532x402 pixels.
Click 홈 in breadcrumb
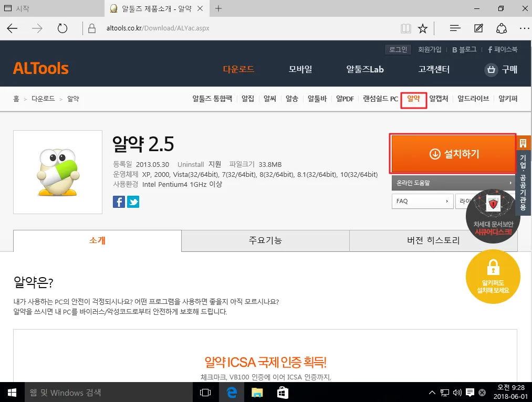[x=16, y=99]
